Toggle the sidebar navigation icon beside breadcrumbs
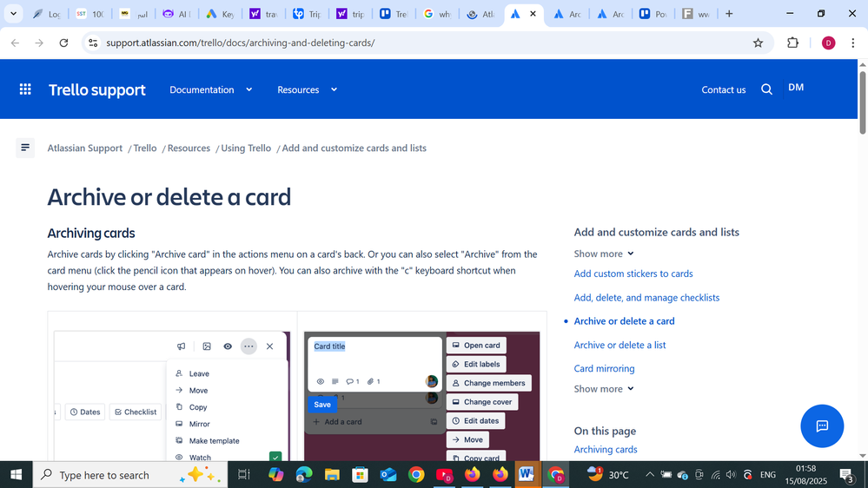868x488 pixels. [x=25, y=148]
